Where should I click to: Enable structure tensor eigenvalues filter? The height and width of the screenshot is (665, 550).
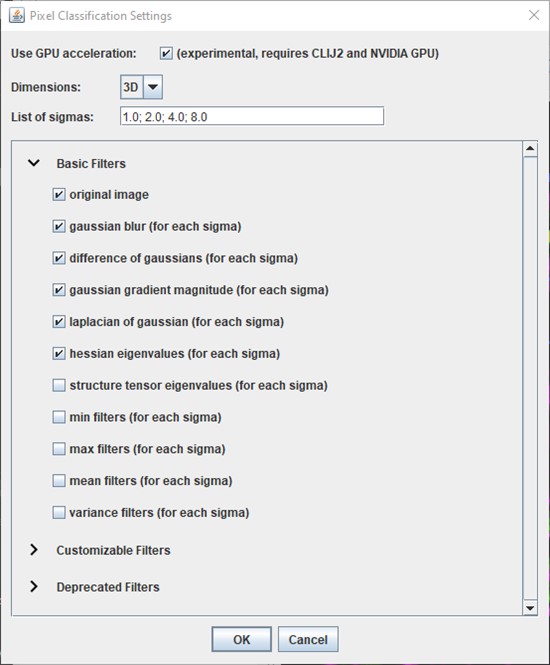59,386
